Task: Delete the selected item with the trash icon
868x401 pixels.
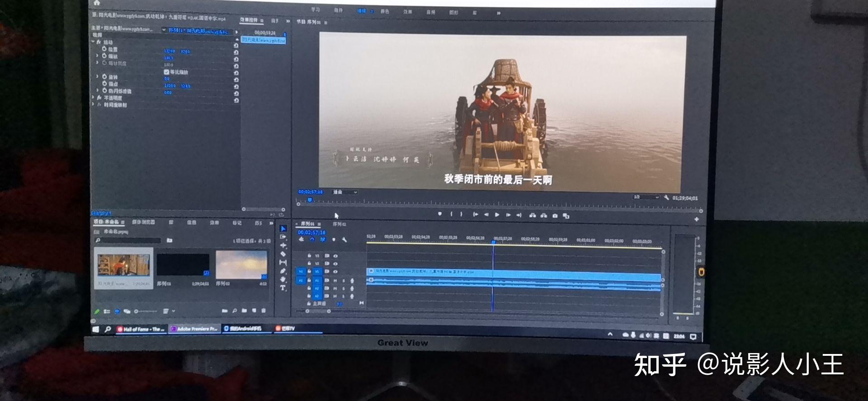Action: (264, 311)
